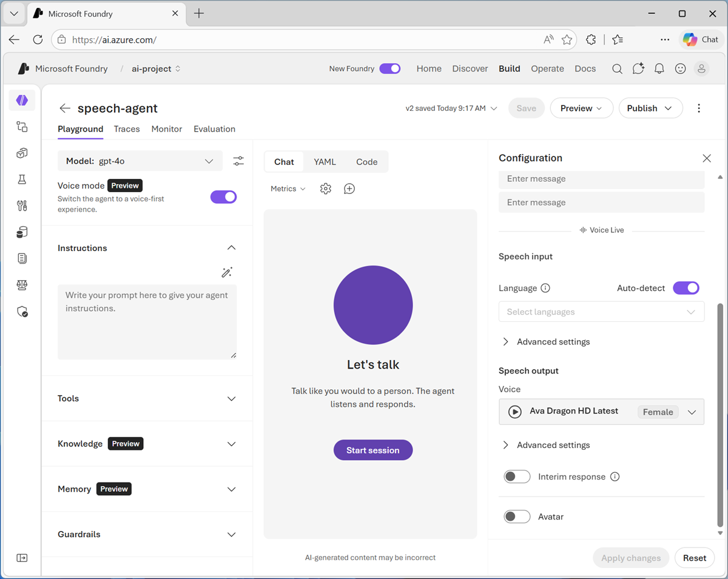Show Language info icon
Screen dimensions: 728x579
545,288
